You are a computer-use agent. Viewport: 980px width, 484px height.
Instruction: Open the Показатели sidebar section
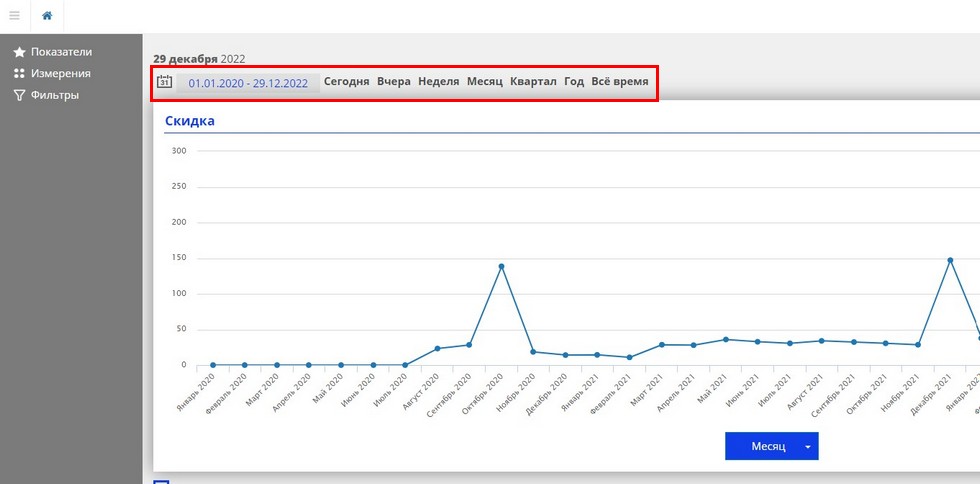click(x=61, y=52)
